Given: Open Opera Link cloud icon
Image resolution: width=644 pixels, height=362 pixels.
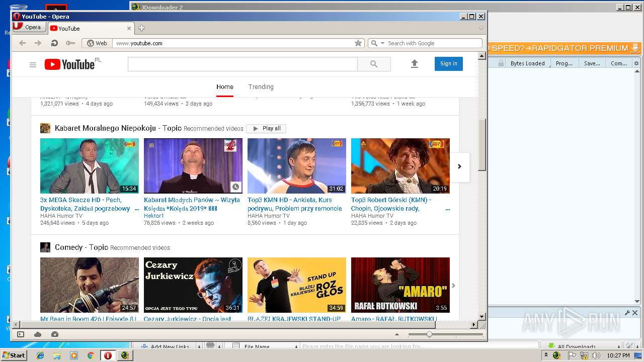Looking at the screenshot, I should point(38,334).
